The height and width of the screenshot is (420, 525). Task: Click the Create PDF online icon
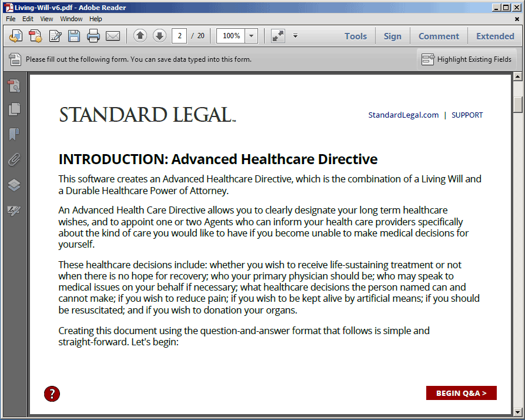point(35,36)
